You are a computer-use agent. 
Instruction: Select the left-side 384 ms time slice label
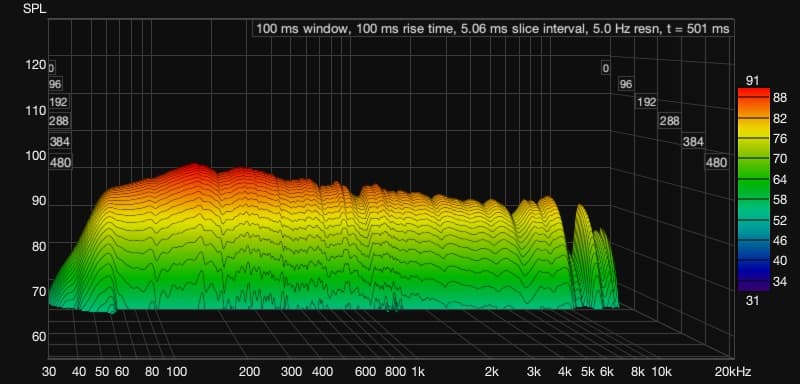[60, 141]
